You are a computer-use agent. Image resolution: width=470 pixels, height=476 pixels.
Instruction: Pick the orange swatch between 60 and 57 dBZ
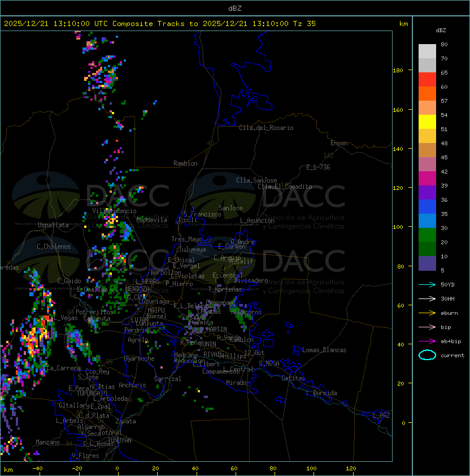tap(427, 93)
